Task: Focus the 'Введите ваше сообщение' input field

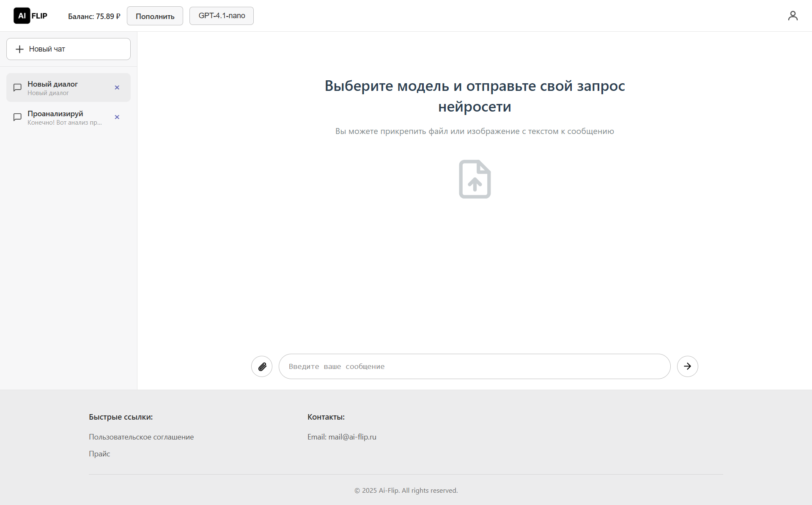Action: tap(474, 366)
